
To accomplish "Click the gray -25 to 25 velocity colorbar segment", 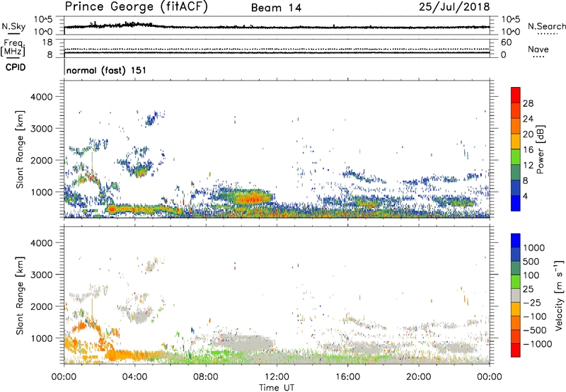I will (516, 296).
